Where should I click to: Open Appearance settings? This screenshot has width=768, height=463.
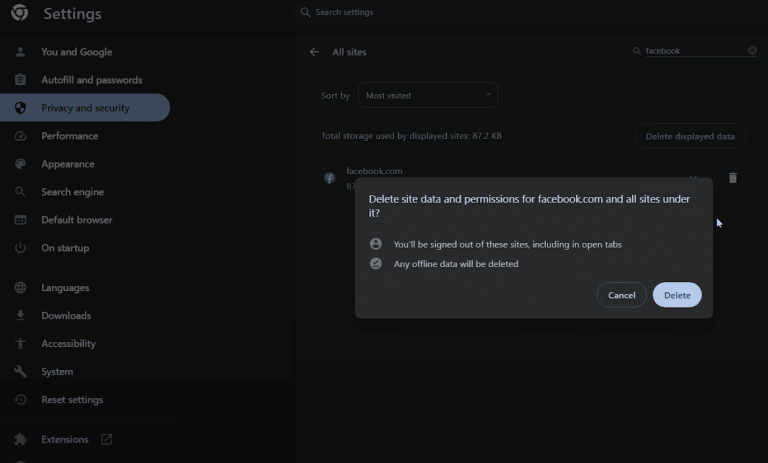pyautogui.click(x=68, y=164)
